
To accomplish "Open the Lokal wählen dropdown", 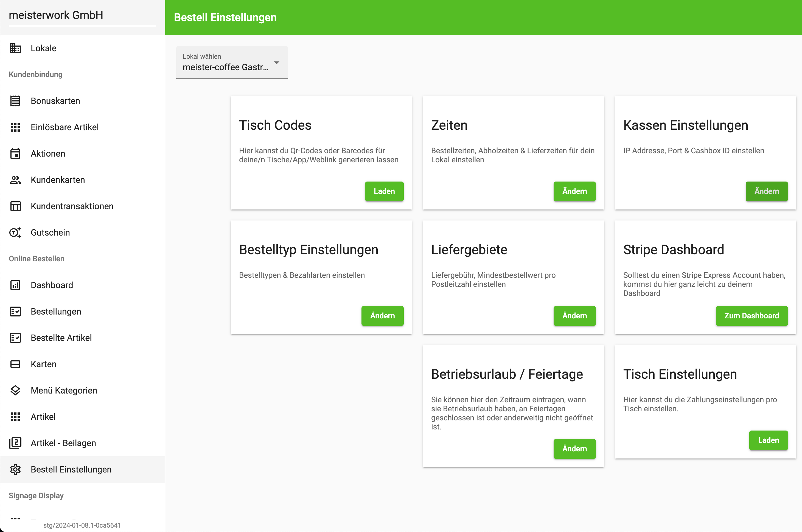I will pyautogui.click(x=232, y=63).
